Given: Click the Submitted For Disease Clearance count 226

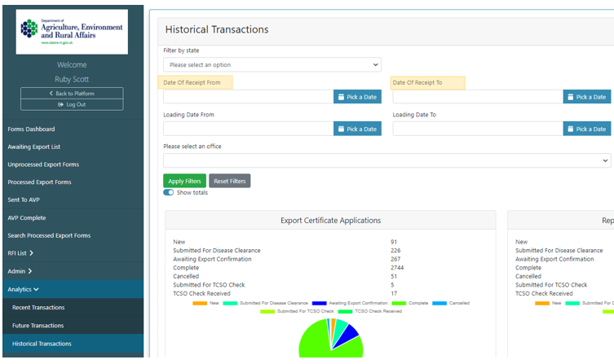Looking at the screenshot, I should [x=395, y=251].
